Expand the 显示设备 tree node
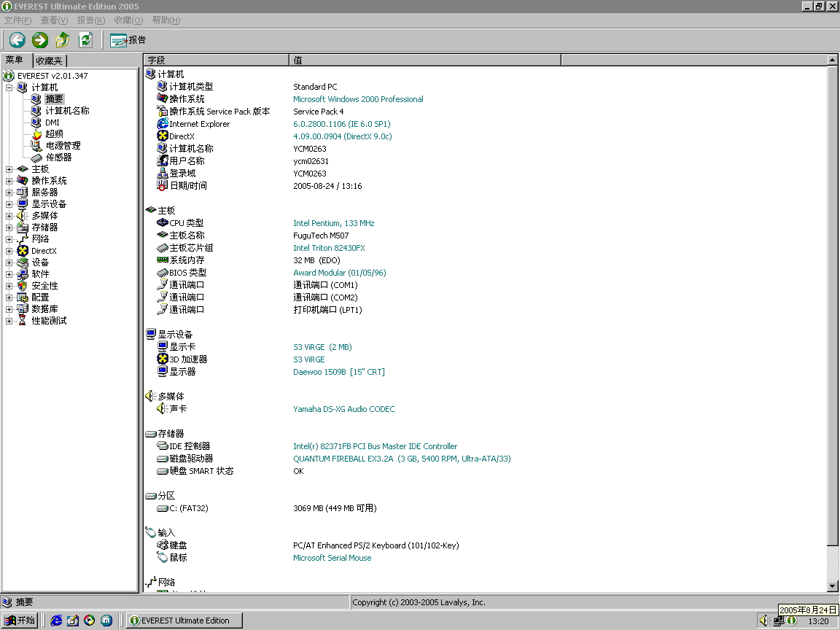Screen dimensions: 840x630 (x=9, y=204)
